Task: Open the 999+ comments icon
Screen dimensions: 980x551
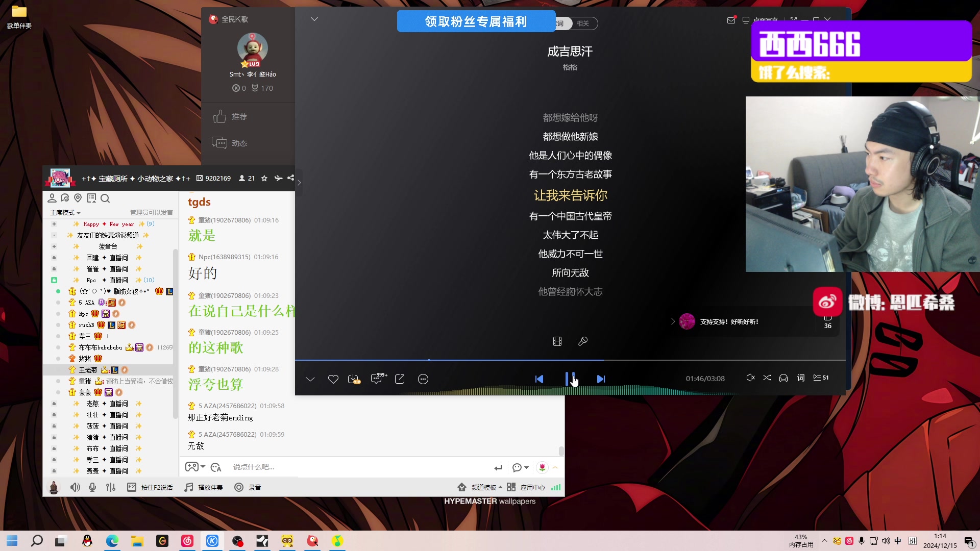Action: tap(378, 378)
